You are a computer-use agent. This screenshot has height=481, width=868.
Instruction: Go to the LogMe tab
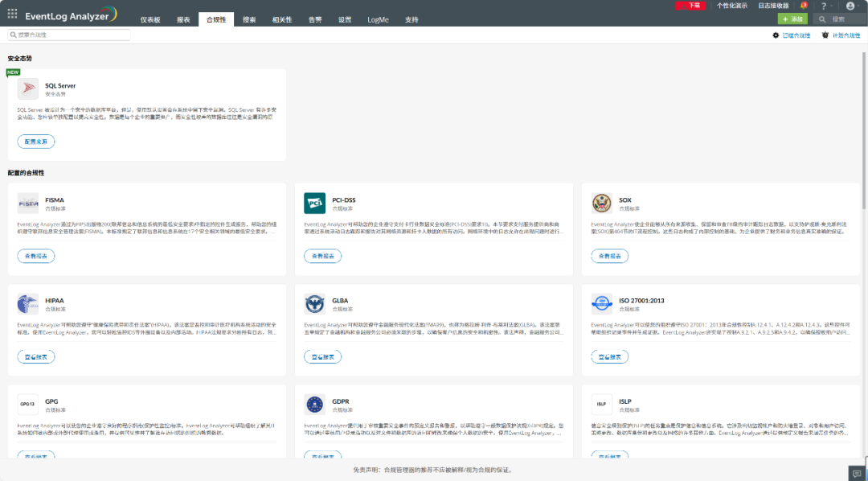[x=378, y=19]
